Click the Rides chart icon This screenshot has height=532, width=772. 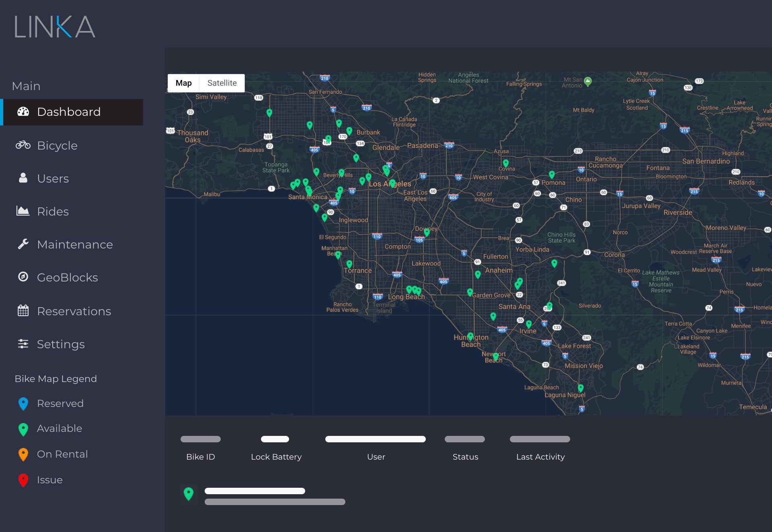[23, 211]
